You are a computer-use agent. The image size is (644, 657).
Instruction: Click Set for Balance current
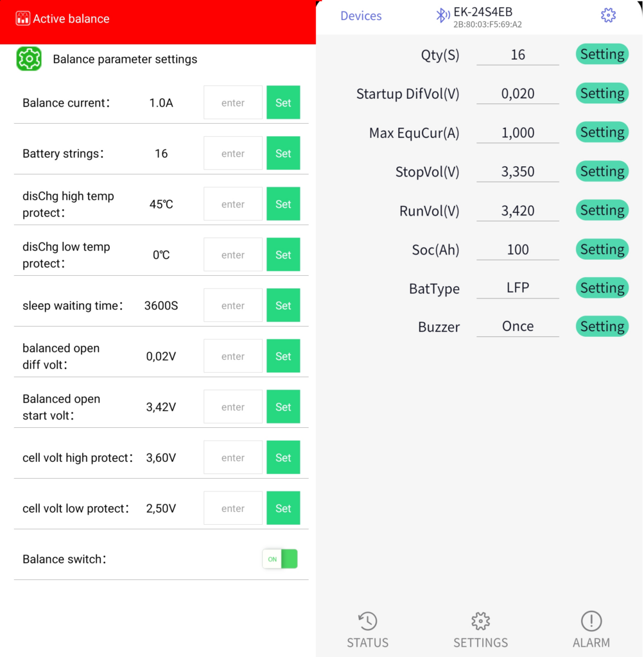pos(283,103)
